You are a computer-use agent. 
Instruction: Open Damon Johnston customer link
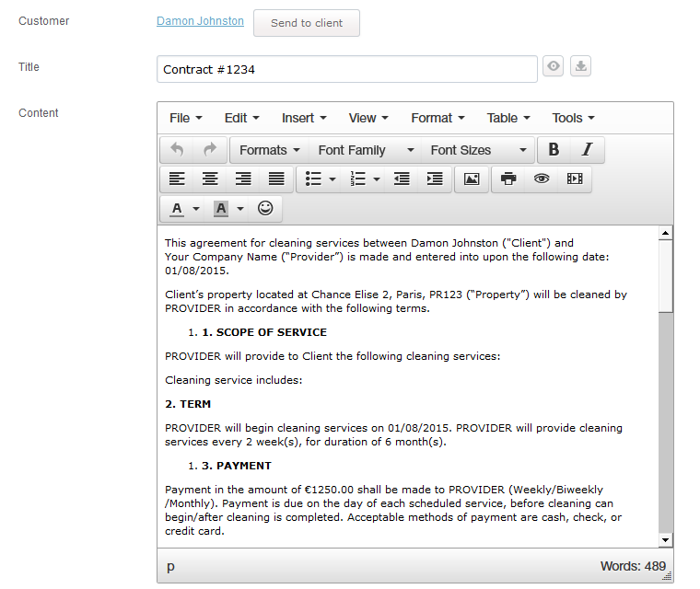[200, 21]
